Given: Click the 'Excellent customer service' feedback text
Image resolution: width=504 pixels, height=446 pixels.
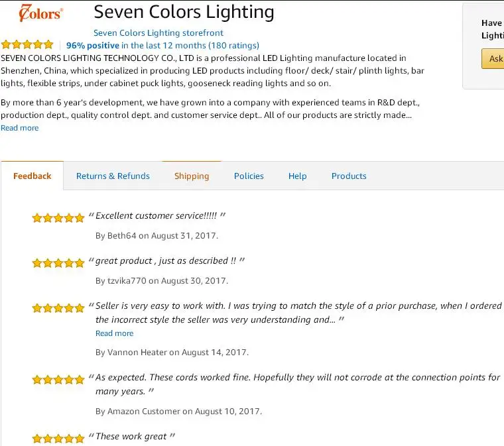Looking at the screenshot, I should tap(157, 216).
